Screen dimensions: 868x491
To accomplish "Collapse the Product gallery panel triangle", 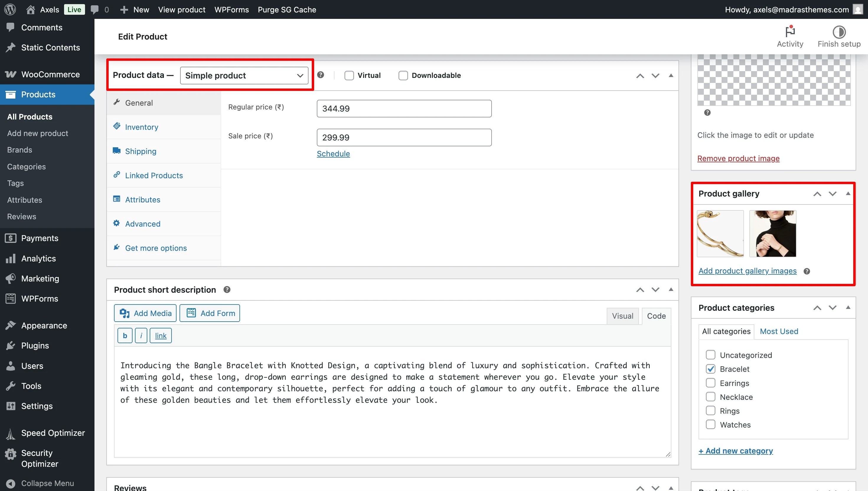I will pyautogui.click(x=848, y=194).
